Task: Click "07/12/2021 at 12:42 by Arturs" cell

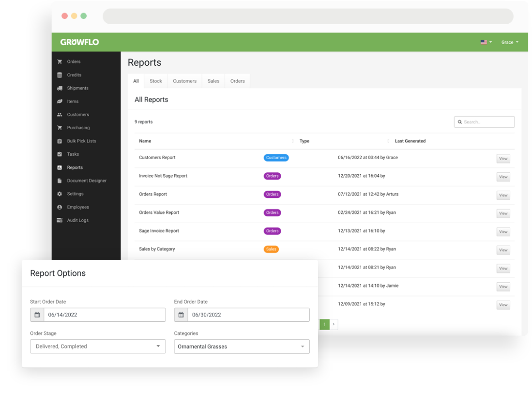Action: [x=368, y=194]
